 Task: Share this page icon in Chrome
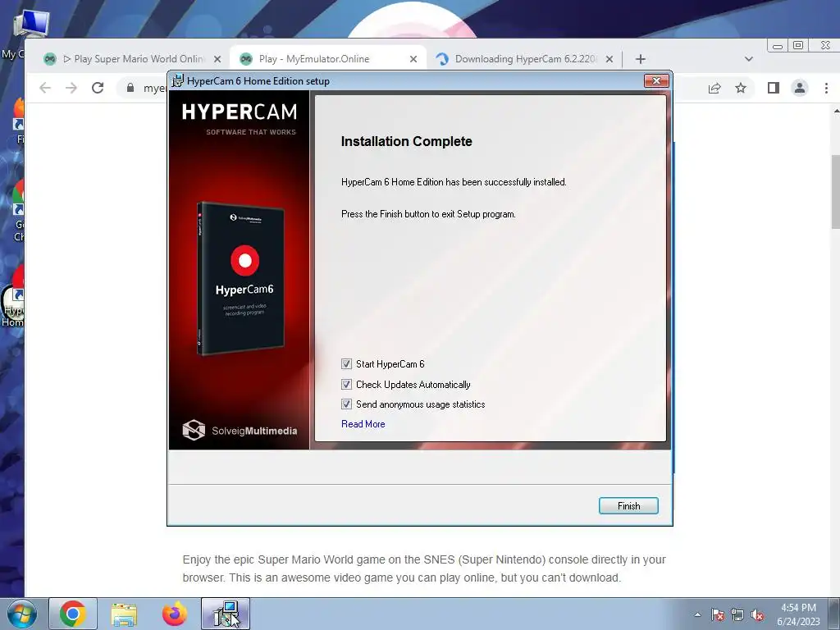click(714, 88)
